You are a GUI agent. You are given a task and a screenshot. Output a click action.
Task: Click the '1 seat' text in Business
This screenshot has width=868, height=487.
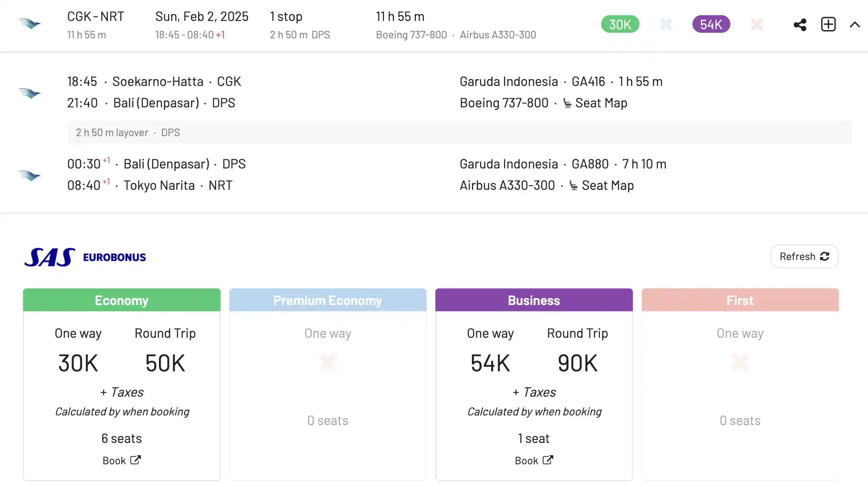[534, 439]
